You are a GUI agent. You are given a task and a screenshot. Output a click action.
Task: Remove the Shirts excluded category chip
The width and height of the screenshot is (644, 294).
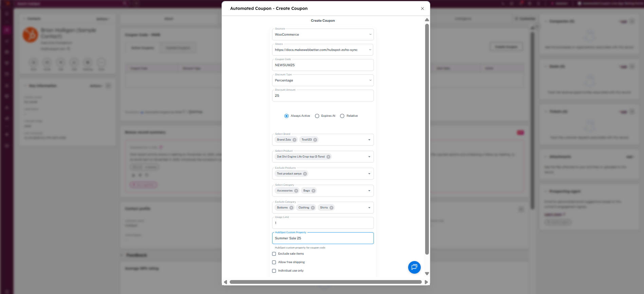point(332,208)
